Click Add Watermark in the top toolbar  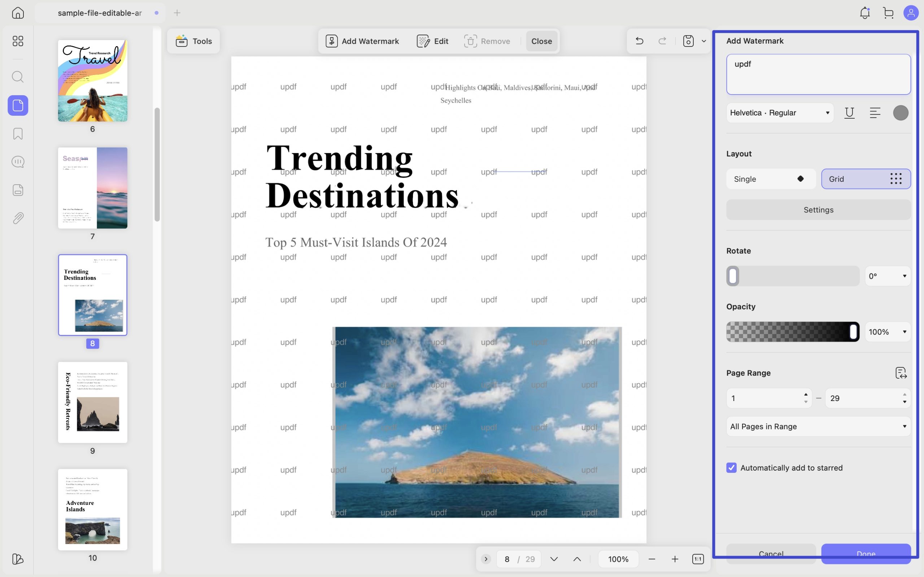[x=362, y=41]
